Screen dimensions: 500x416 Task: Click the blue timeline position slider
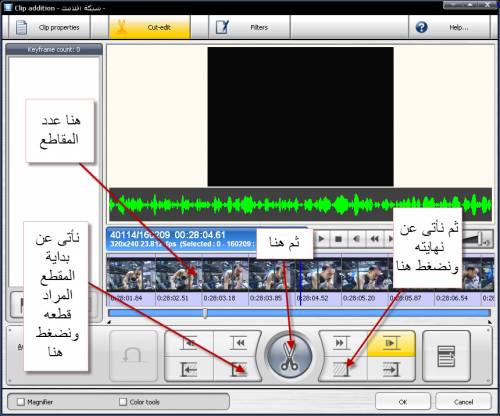(299, 313)
